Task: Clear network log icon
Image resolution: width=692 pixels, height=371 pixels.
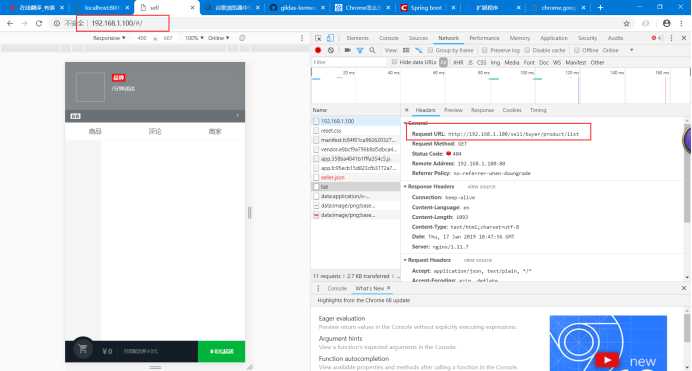Action: pos(331,50)
